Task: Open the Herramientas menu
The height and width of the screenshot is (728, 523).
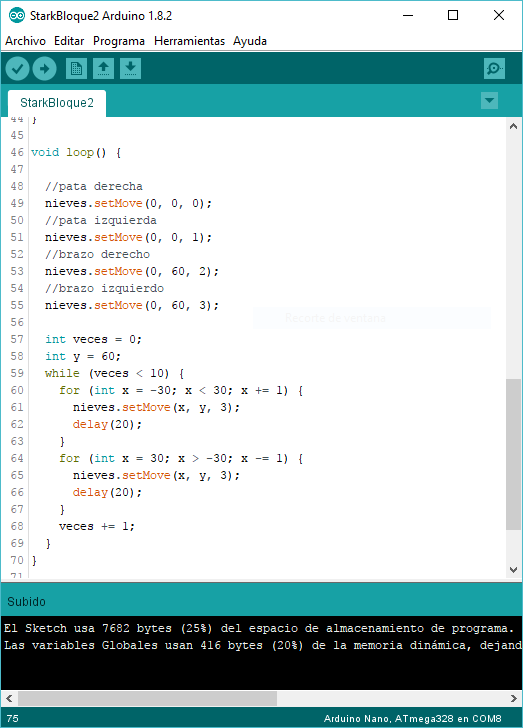Action: [x=190, y=41]
